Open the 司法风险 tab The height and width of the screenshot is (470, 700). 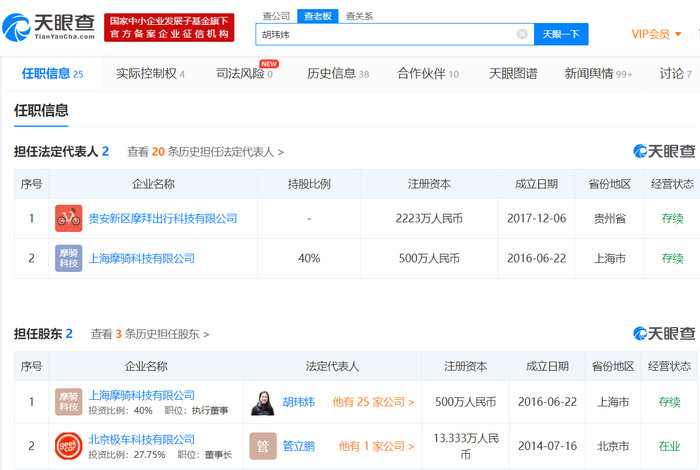coord(244,74)
